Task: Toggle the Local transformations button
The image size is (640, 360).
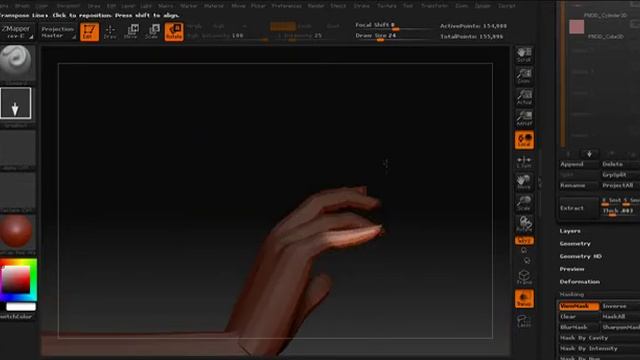Action: 524,140
